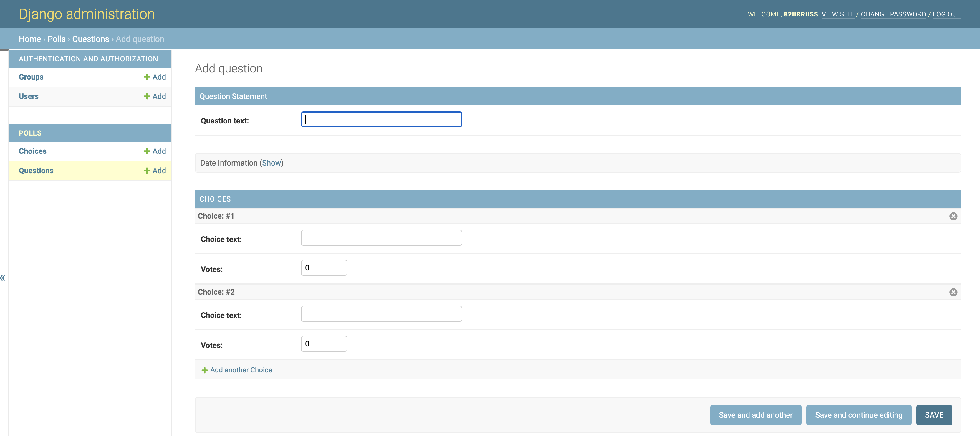Viewport: 980px width, 436px height.
Task: Click the Question text label
Action: pos(224,120)
